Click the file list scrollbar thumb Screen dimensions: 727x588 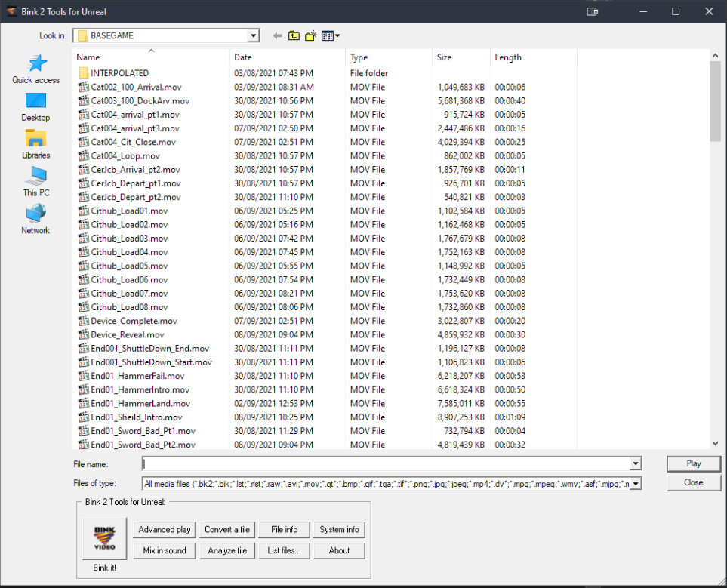coord(715,101)
